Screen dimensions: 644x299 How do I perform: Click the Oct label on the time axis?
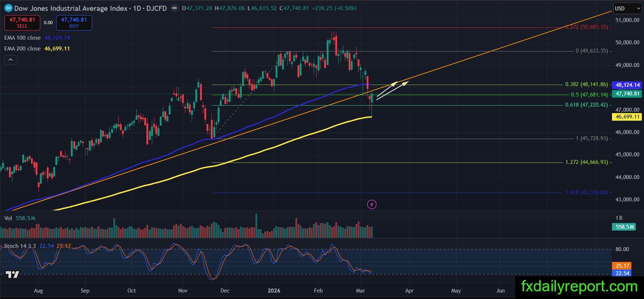coord(132,291)
